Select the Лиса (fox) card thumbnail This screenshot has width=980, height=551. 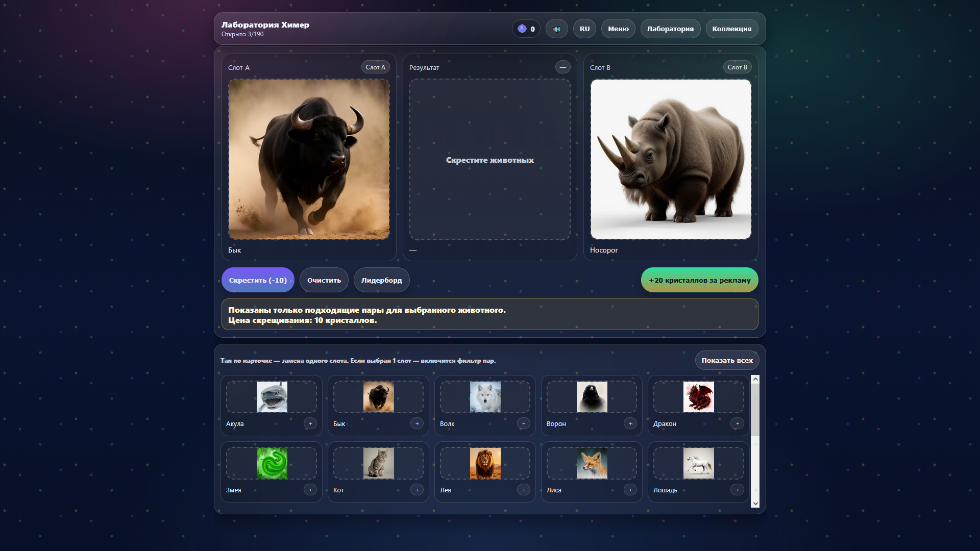[x=591, y=463]
